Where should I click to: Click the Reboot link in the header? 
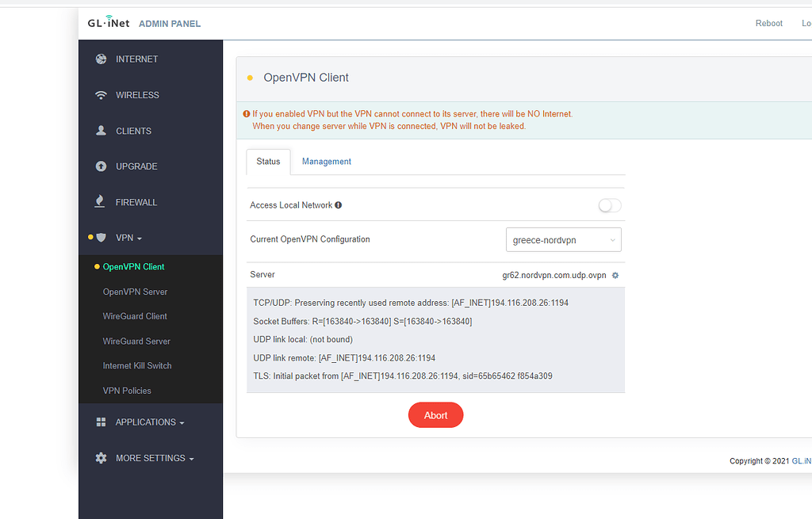[x=768, y=23]
